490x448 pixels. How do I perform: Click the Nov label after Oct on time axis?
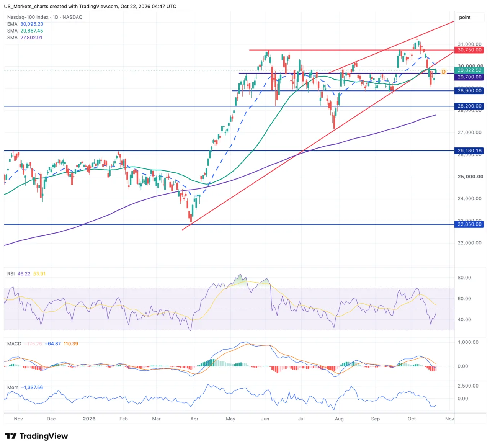pyautogui.click(x=450, y=419)
